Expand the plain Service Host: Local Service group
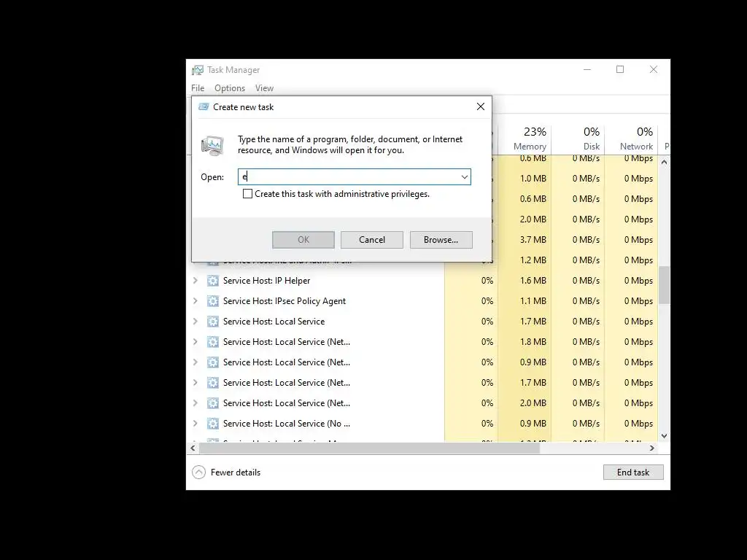747x560 pixels. pyautogui.click(x=196, y=322)
